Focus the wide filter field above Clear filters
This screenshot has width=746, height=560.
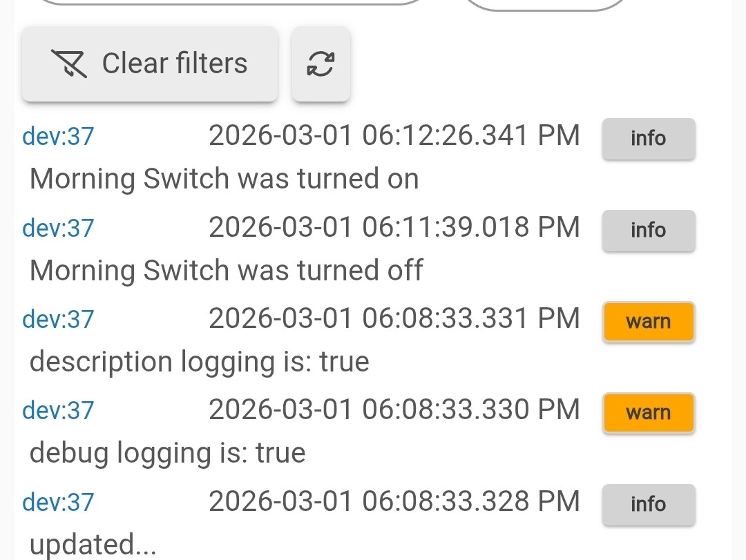[231, 3]
